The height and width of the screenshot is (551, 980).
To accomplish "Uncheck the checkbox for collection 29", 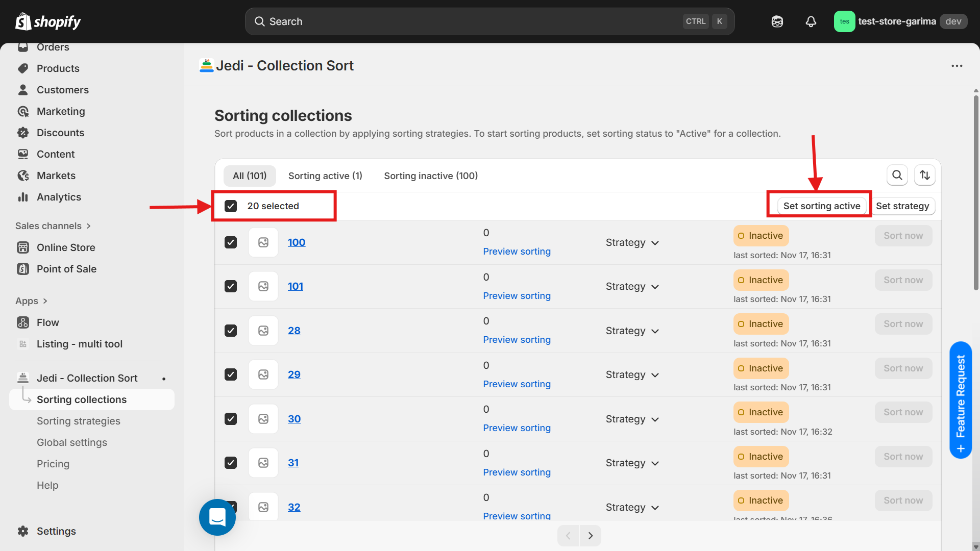I will (231, 374).
